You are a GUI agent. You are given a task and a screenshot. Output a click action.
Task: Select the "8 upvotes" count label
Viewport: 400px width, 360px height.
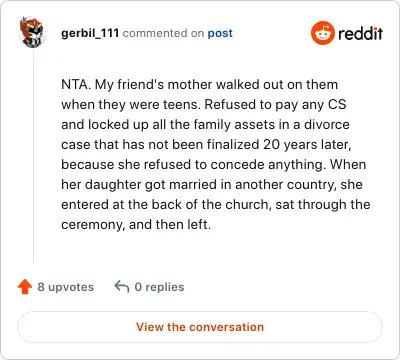tap(66, 287)
